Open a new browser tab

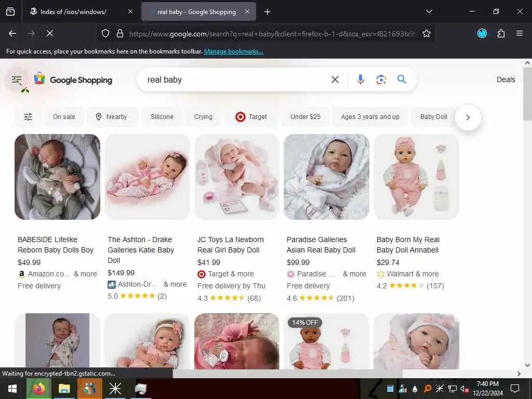(267, 12)
